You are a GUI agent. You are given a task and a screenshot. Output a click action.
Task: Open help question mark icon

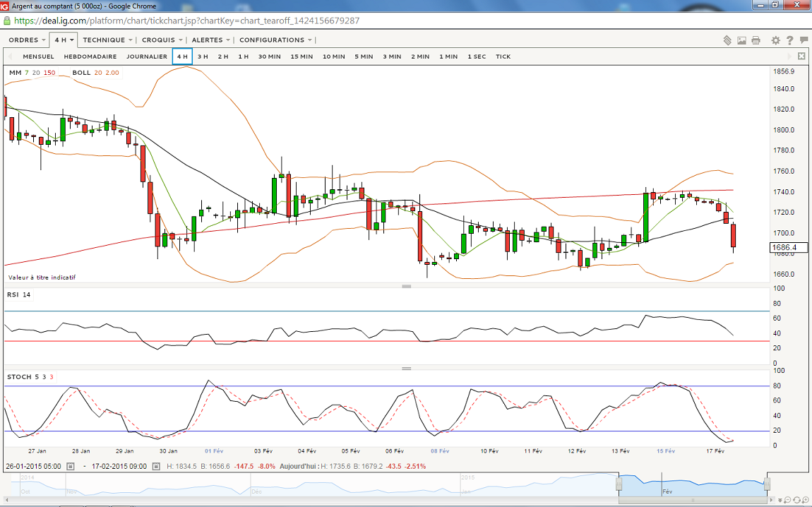click(x=789, y=40)
